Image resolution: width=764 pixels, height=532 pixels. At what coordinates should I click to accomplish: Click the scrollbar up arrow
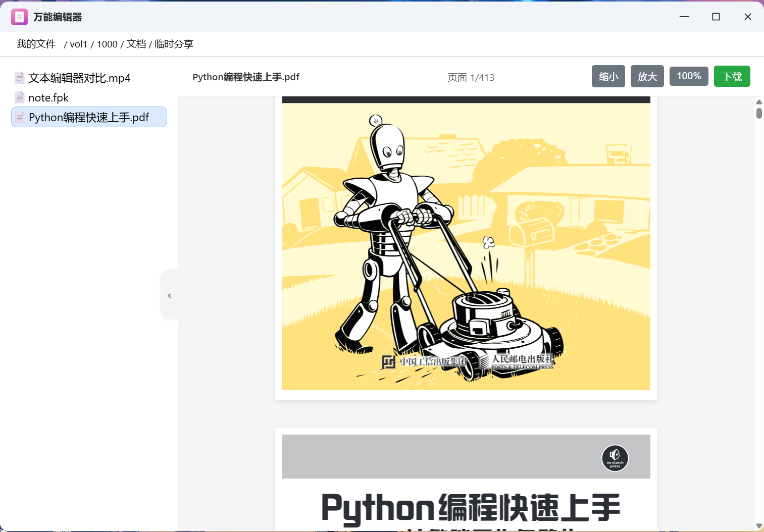[x=758, y=101]
